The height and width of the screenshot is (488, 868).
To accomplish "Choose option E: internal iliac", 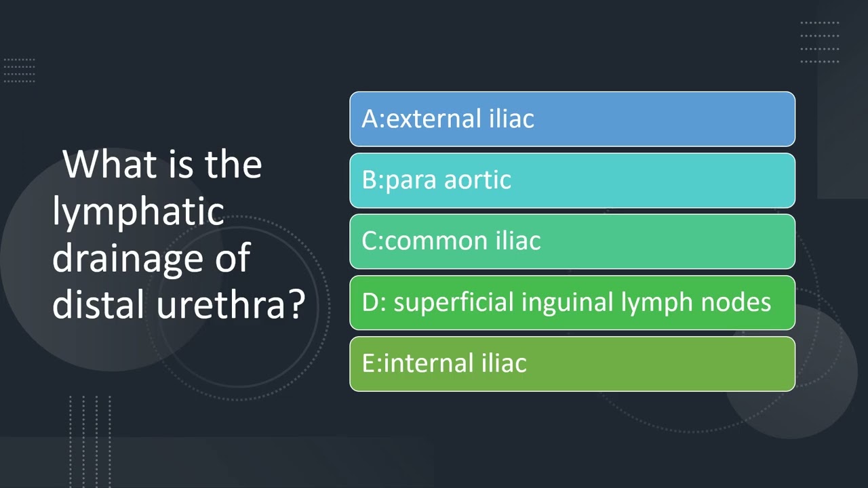I will tap(572, 364).
